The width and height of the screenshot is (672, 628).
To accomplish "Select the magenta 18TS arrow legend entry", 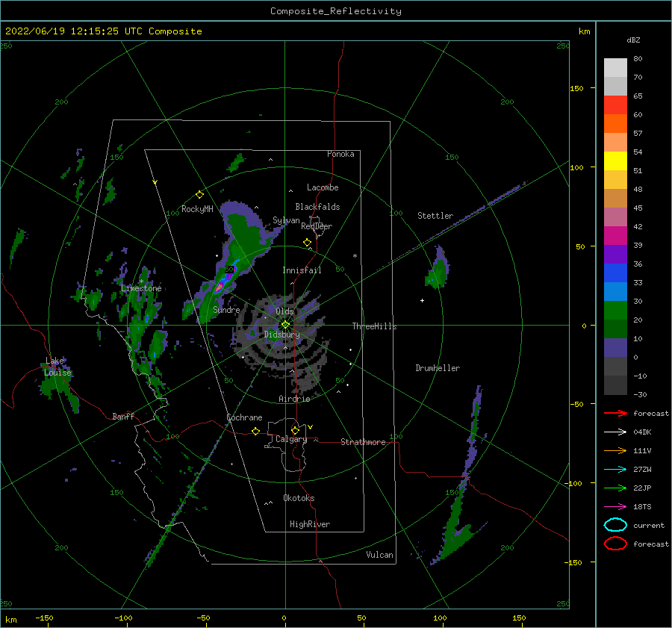I will (x=615, y=507).
